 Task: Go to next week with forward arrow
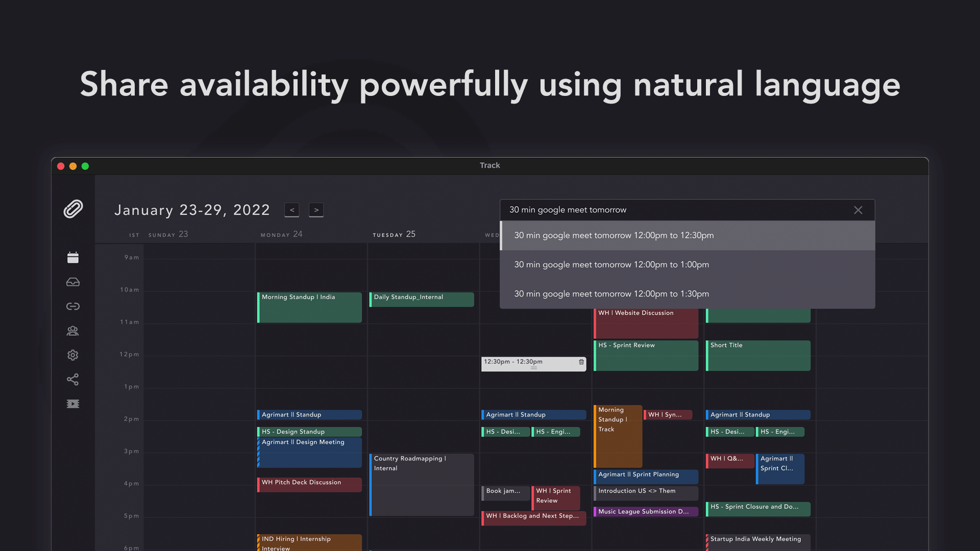tap(316, 210)
